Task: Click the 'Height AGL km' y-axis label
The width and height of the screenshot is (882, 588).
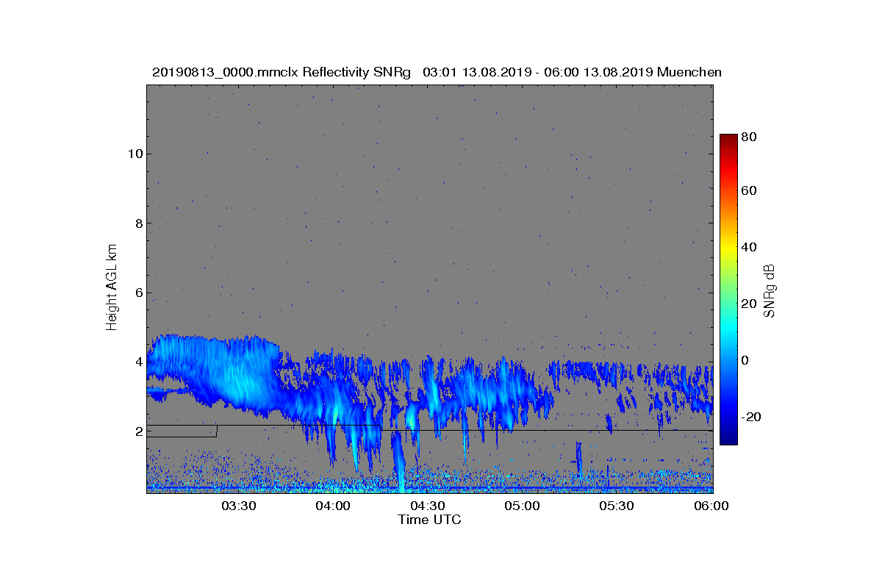Action: [112, 289]
